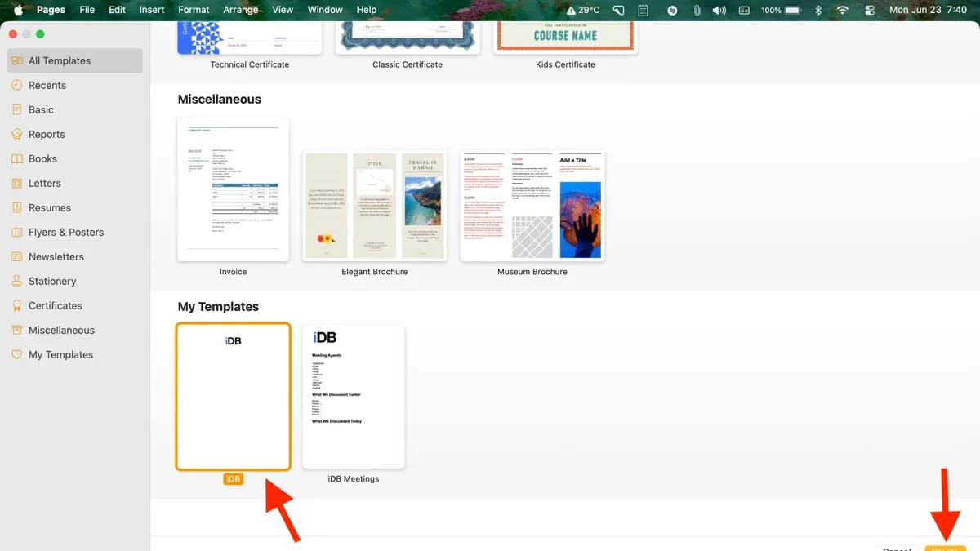This screenshot has width=980, height=551.
Task: Open the Insert menu
Action: pyautogui.click(x=152, y=10)
